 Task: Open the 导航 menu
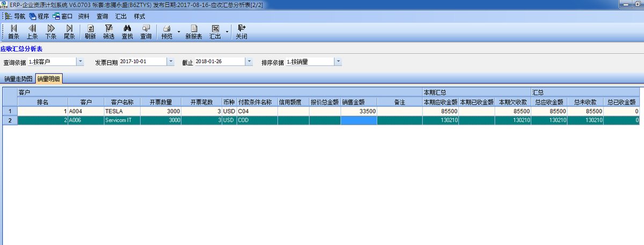coord(16,16)
